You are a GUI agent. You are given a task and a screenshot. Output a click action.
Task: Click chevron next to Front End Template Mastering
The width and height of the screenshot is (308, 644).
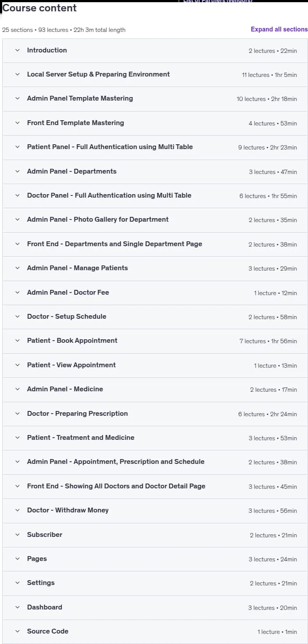[x=17, y=123]
